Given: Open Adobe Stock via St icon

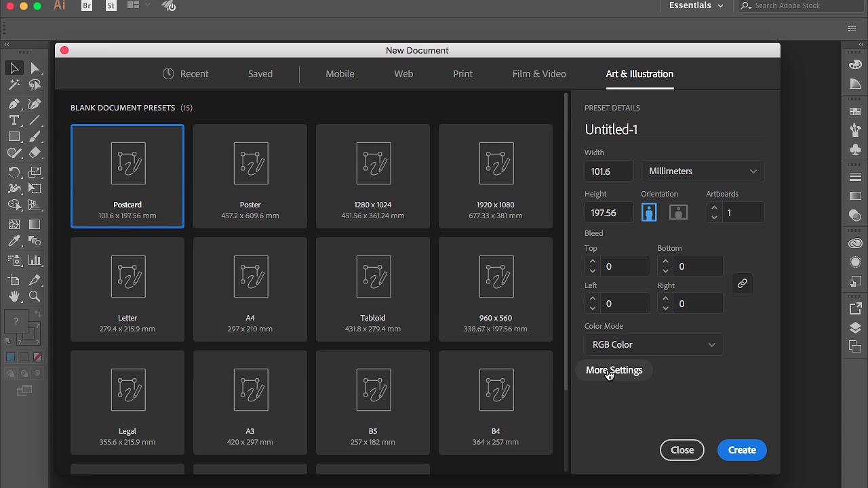Looking at the screenshot, I should [111, 5].
